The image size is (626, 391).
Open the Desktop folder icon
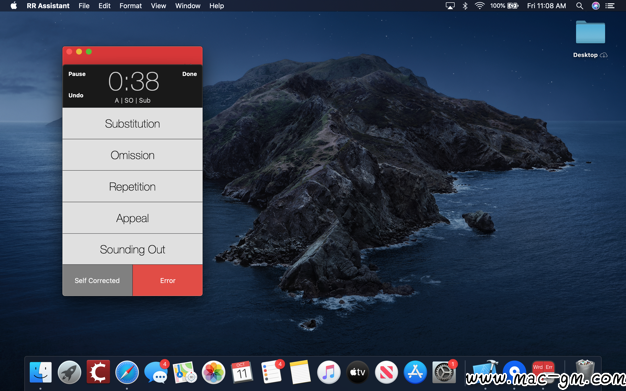pyautogui.click(x=590, y=32)
